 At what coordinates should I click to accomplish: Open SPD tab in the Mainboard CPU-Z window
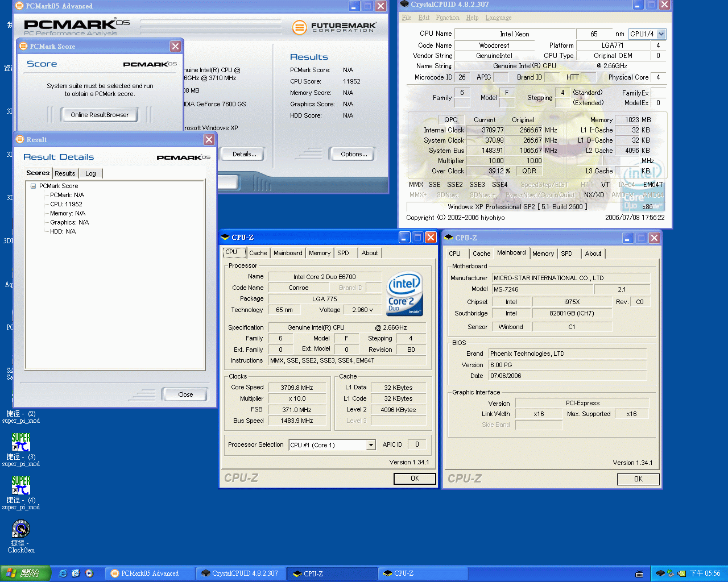tap(566, 253)
